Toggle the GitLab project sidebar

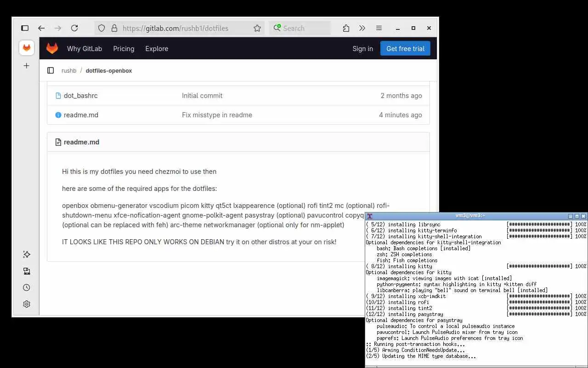pos(51,70)
